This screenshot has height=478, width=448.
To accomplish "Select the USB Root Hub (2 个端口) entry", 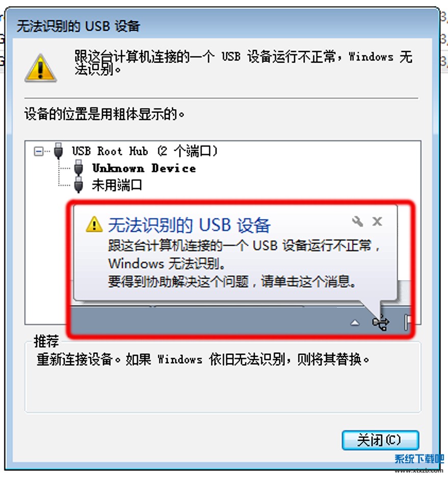I will tap(145, 151).
